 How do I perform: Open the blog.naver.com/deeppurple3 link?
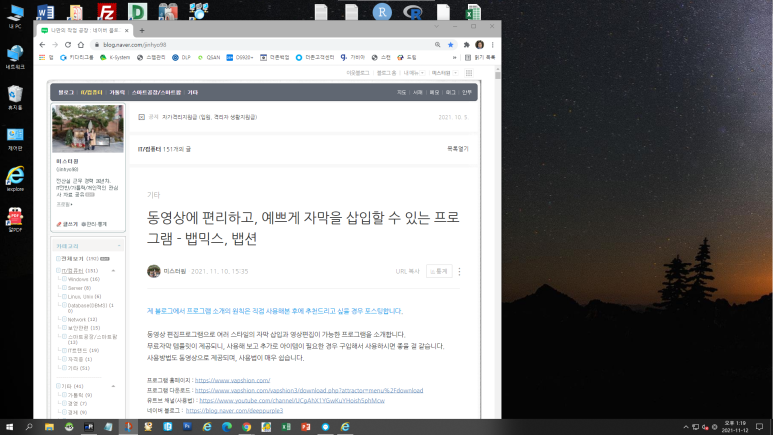click(234, 411)
